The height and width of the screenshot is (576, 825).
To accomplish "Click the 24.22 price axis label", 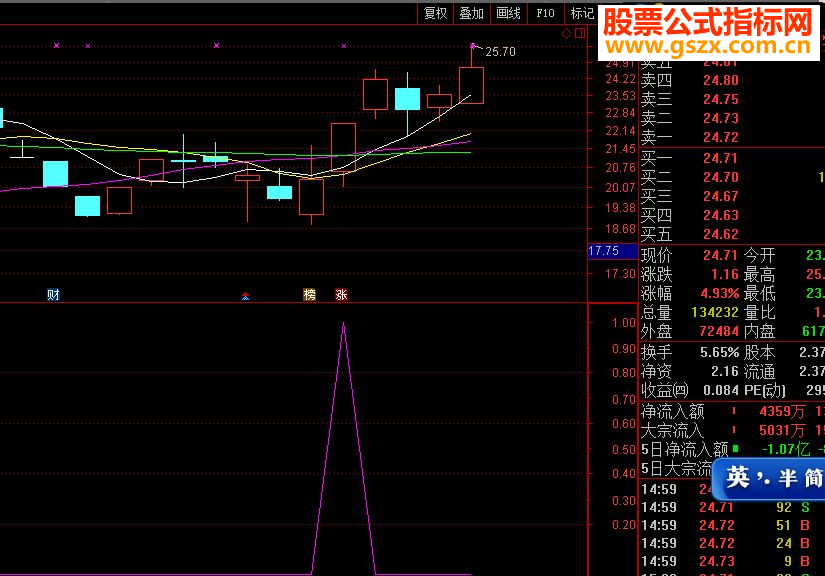I will pos(621,79).
